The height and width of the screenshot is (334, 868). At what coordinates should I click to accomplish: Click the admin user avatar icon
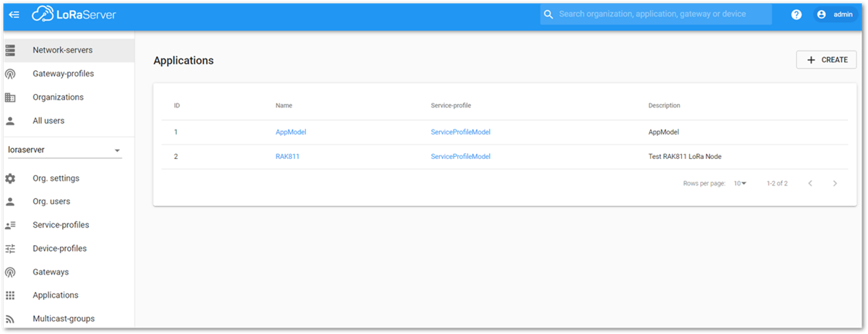(822, 14)
